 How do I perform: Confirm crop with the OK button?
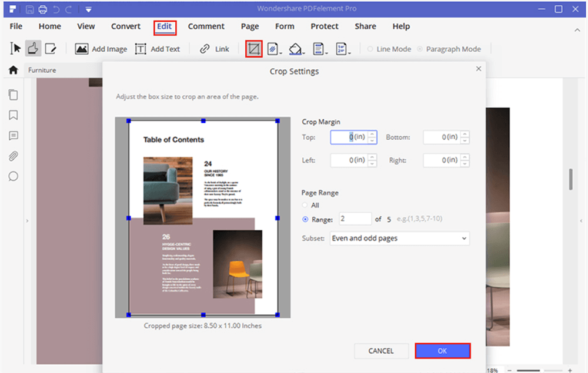point(442,351)
